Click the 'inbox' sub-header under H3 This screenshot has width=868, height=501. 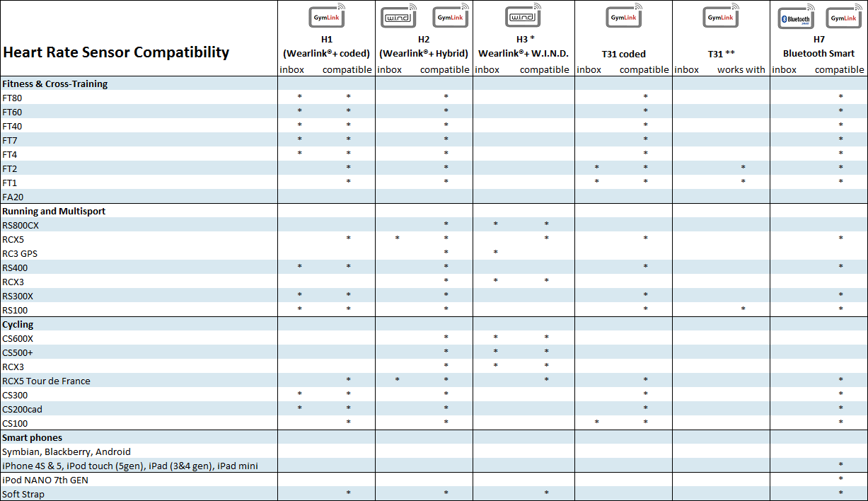487,69
